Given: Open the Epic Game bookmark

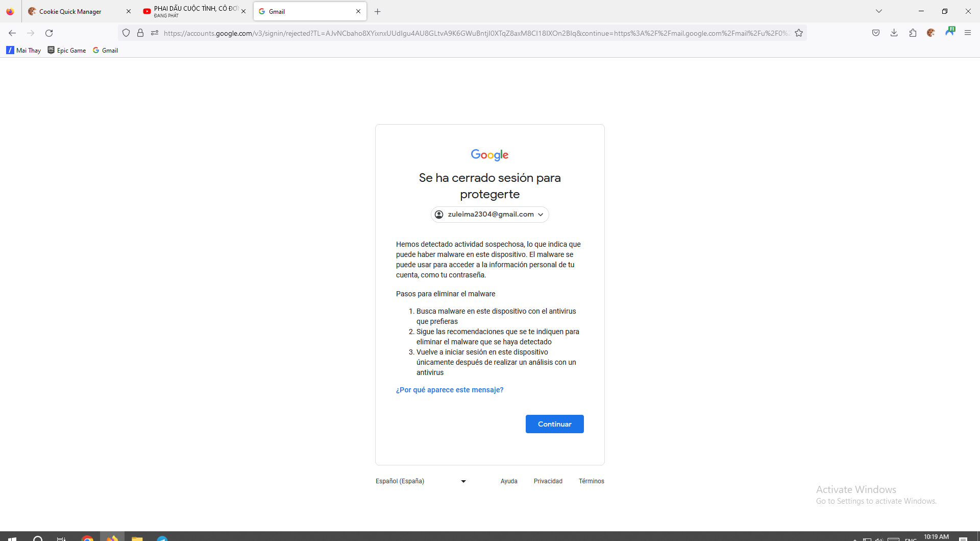Looking at the screenshot, I should 67,50.
